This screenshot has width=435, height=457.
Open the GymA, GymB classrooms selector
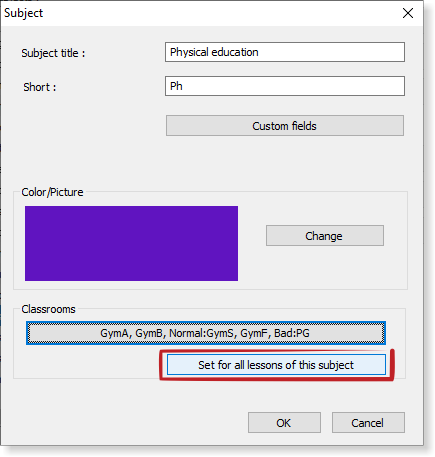206,333
